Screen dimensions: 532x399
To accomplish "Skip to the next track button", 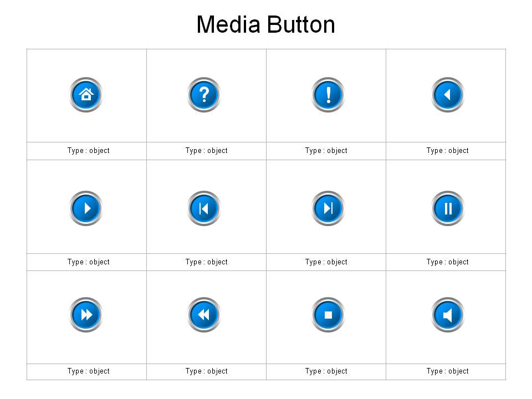I will click(x=328, y=208).
